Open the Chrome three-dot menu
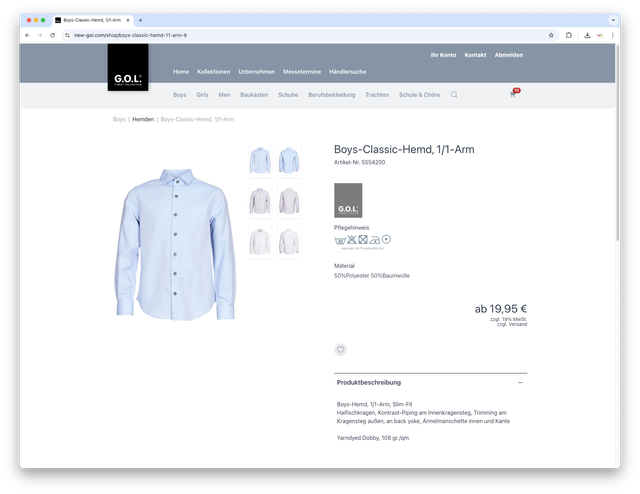Screen dimensions: 640x494 (612, 35)
